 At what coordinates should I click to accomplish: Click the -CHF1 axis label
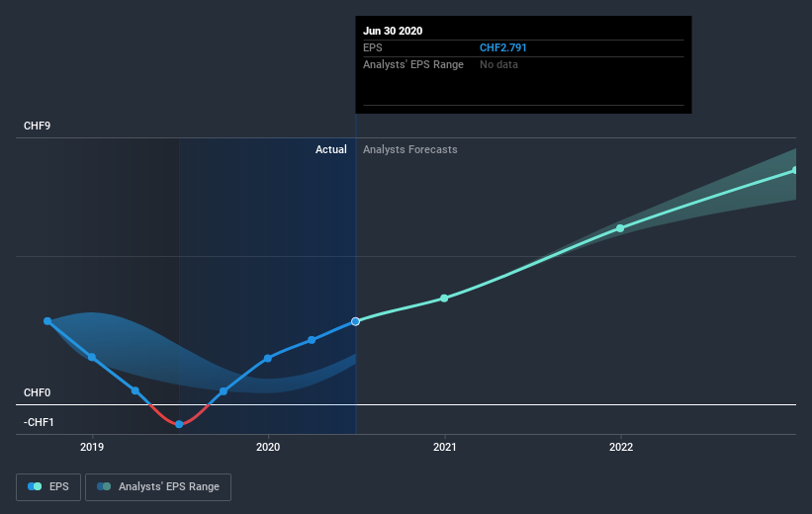coord(39,422)
